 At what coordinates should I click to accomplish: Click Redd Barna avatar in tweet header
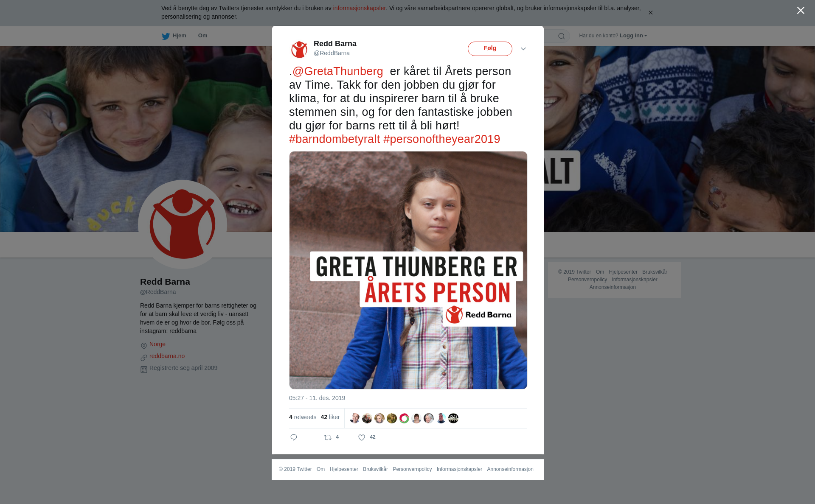point(299,49)
